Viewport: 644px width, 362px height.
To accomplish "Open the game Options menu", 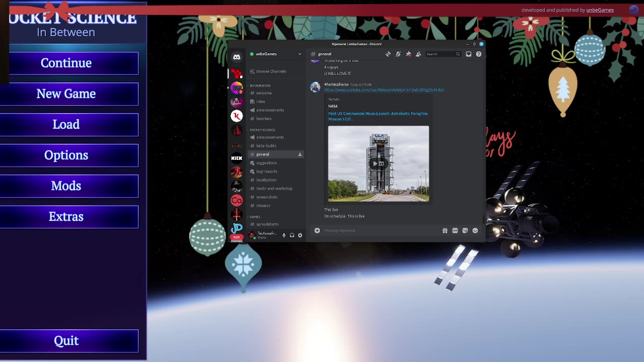I will pos(69,155).
